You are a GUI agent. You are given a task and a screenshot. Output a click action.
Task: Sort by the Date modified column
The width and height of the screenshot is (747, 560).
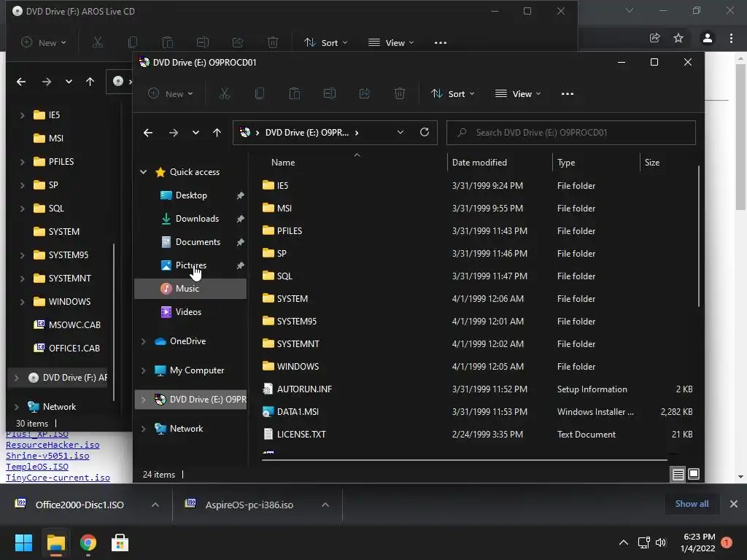[x=479, y=162]
